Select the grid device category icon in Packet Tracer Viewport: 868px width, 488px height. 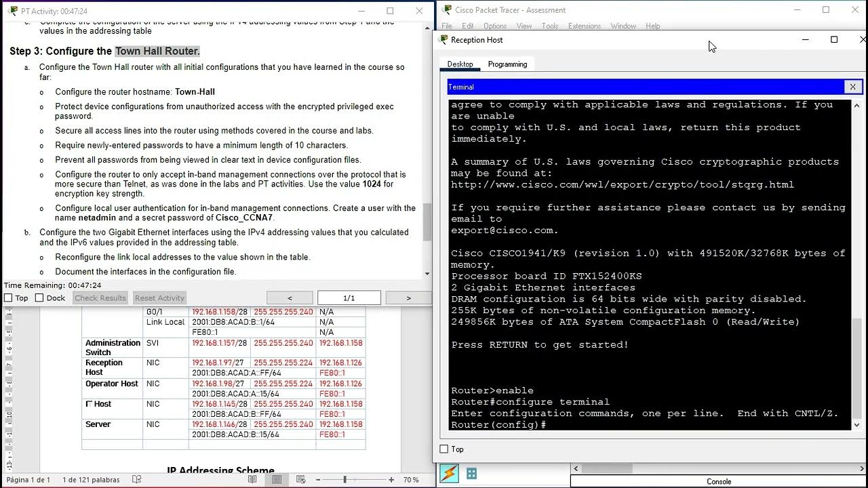471,473
